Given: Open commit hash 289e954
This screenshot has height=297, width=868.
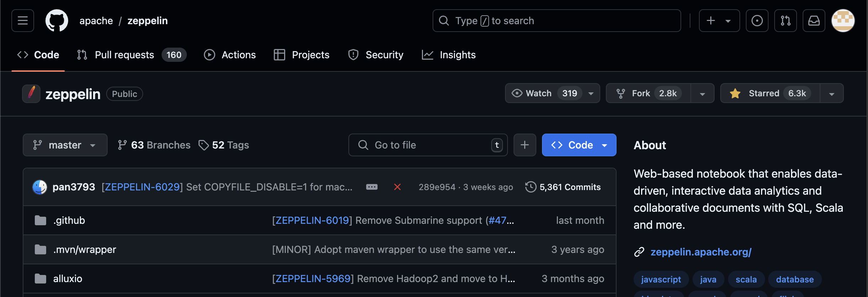Looking at the screenshot, I should [x=437, y=187].
